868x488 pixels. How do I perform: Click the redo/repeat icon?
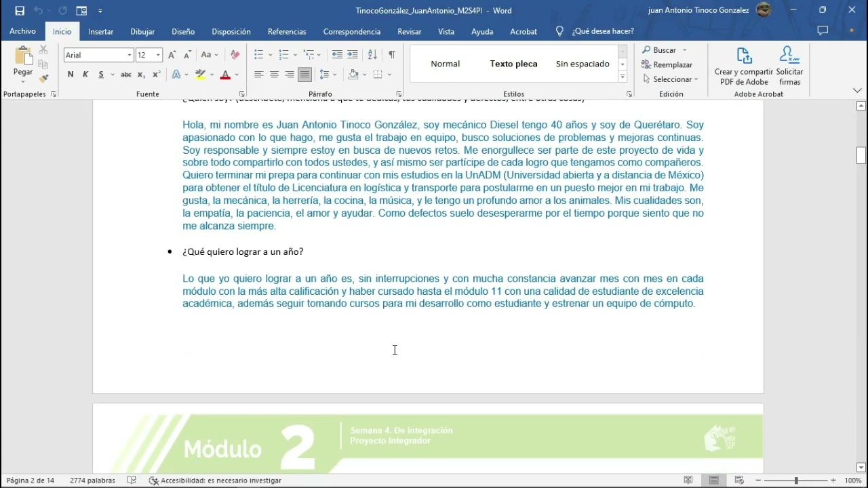[62, 10]
